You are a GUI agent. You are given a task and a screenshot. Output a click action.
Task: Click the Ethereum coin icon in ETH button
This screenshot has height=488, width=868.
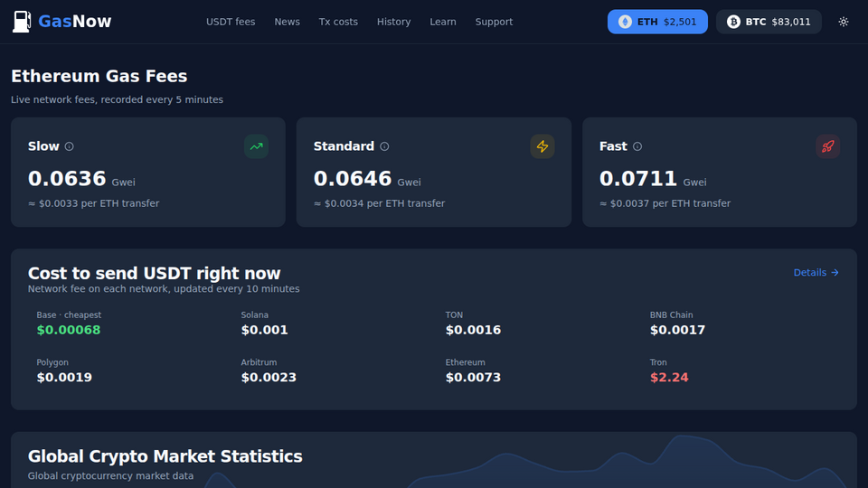[x=625, y=22]
